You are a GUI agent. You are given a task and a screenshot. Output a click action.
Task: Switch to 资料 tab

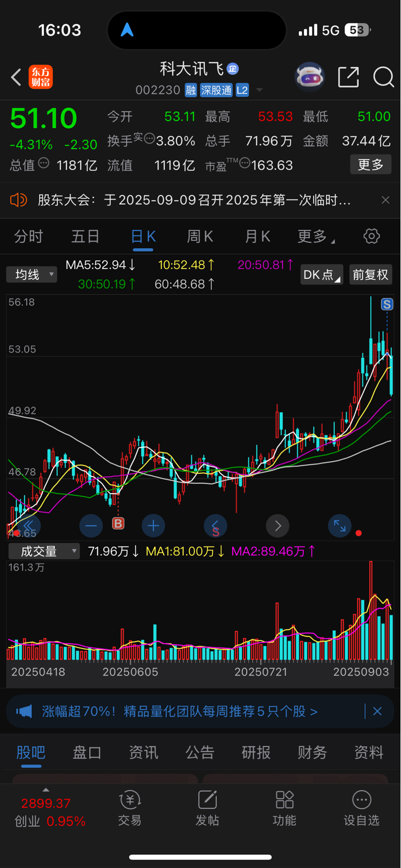click(369, 753)
